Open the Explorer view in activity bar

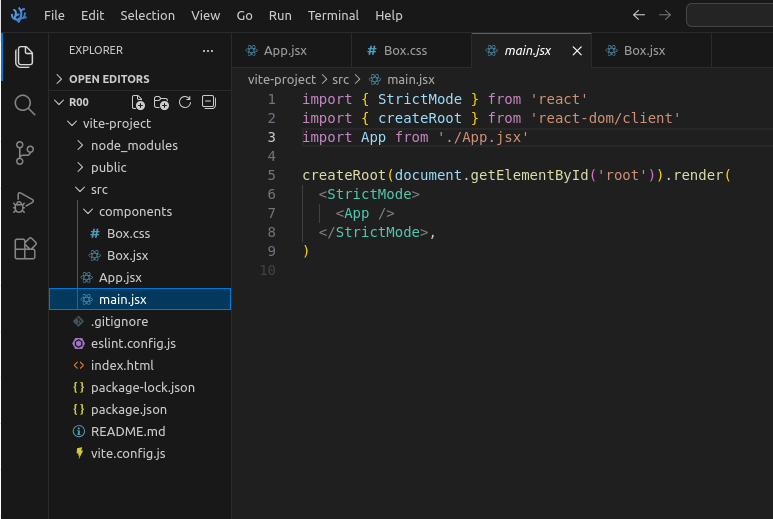pyautogui.click(x=25, y=57)
